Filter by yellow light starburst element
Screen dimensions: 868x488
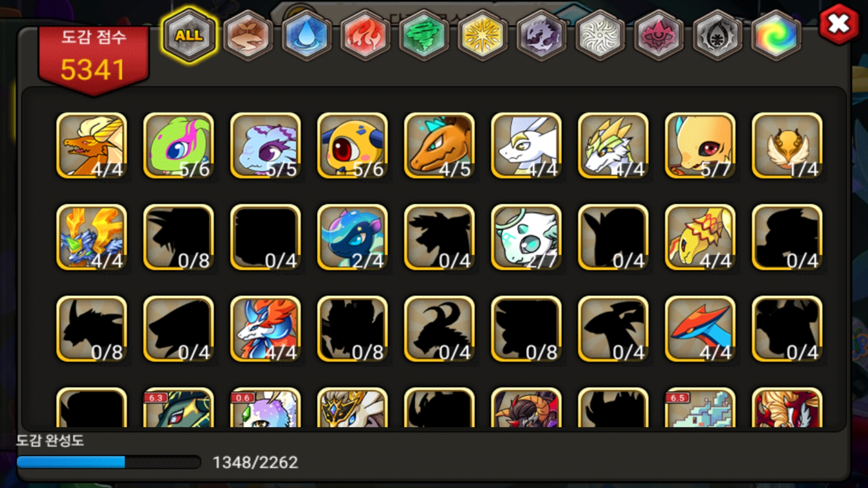pos(483,35)
